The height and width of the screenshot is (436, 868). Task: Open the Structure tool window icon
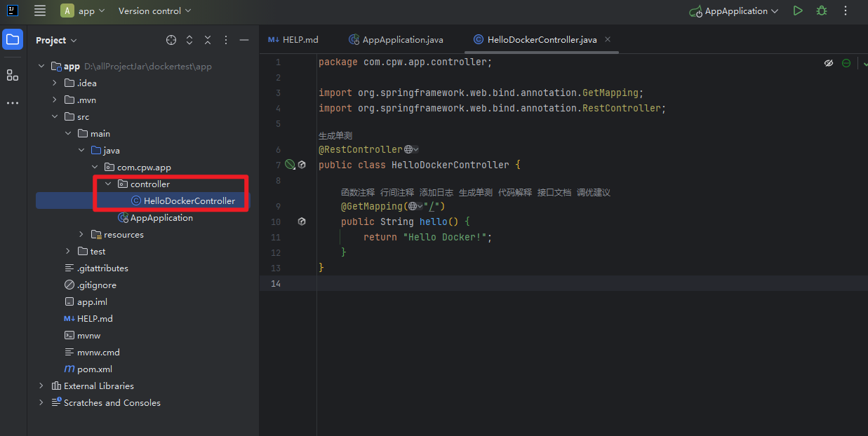[x=13, y=75]
